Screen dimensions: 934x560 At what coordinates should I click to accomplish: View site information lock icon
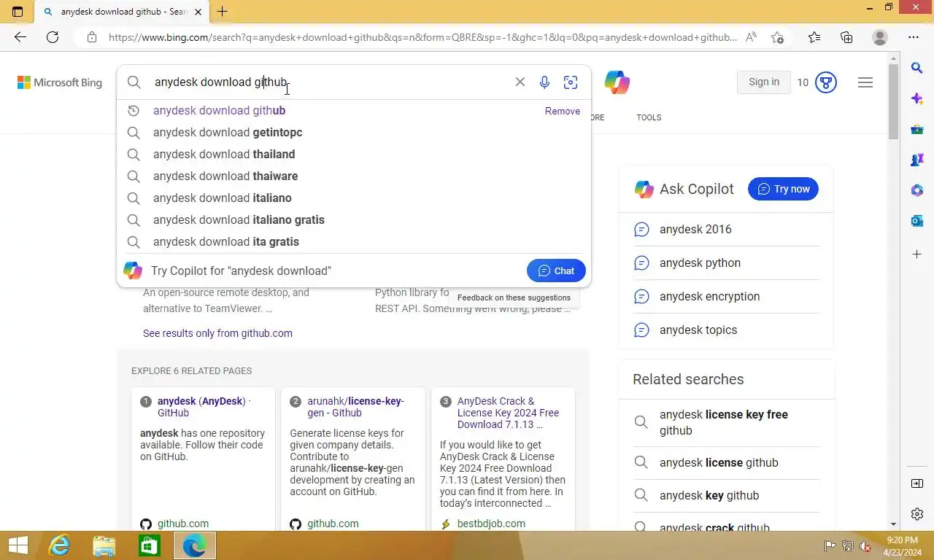(x=92, y=37)
